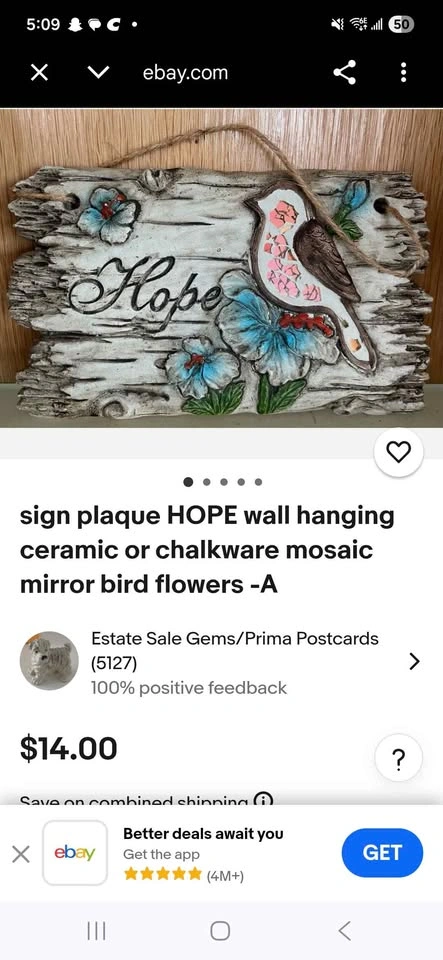
Task: Tap the seller's dog avatar image
Action: coord(50,661)
